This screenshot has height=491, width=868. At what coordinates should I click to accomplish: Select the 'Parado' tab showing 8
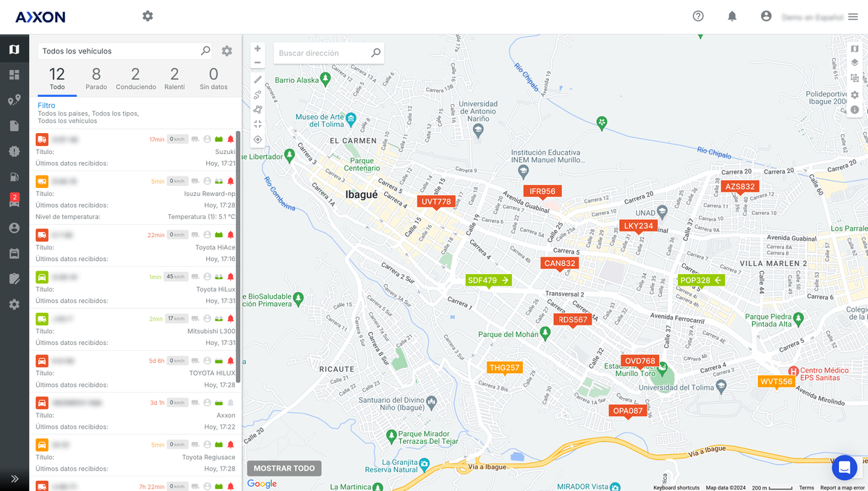pyautogui.click(x=96, y=79)
